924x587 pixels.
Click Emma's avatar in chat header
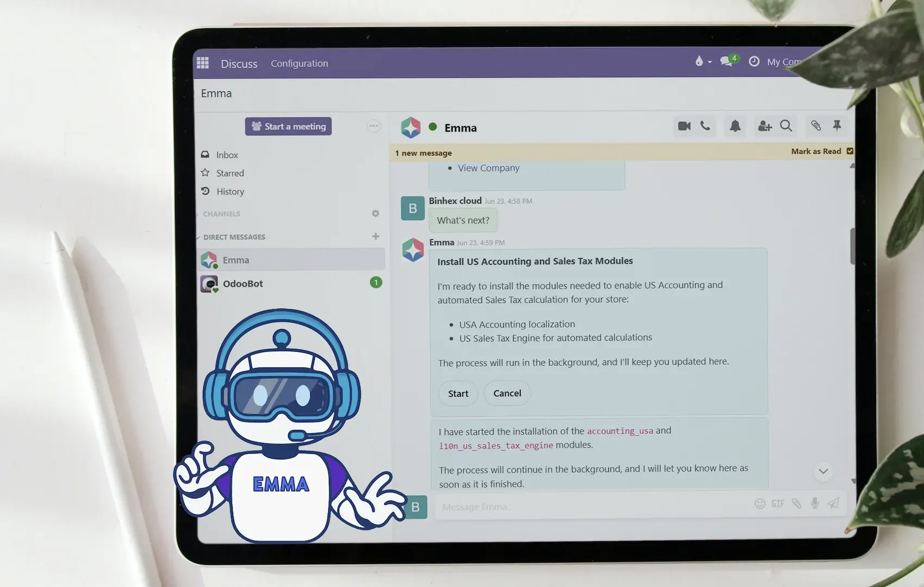(411, 128)
